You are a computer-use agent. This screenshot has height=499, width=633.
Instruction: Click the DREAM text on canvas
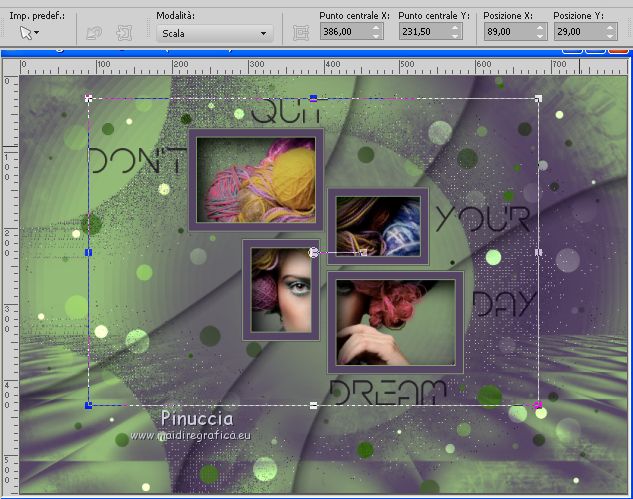pos(388,392)
